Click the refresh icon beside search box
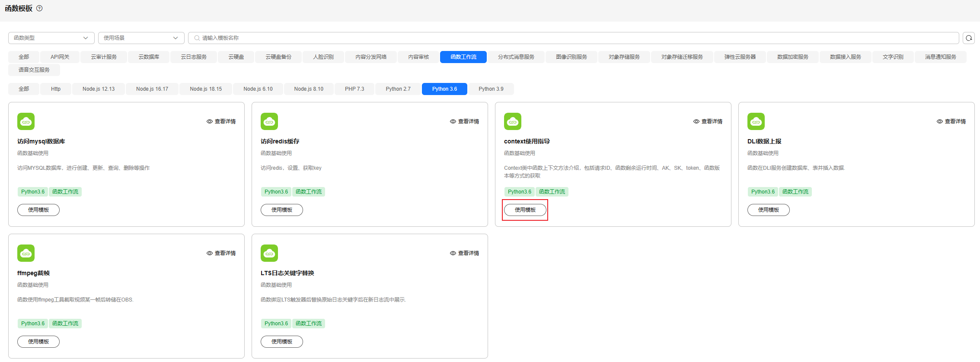The image size is (980, 362). (969, 38)
